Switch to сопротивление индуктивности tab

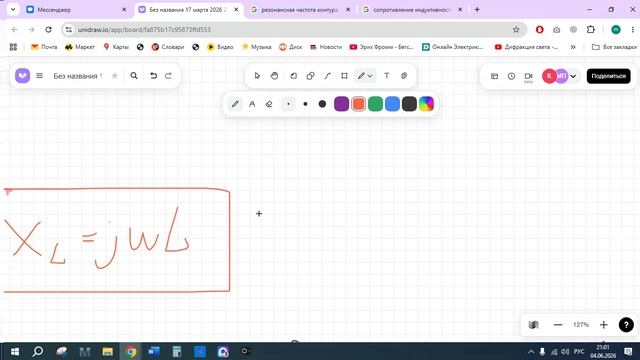(412, 10)
